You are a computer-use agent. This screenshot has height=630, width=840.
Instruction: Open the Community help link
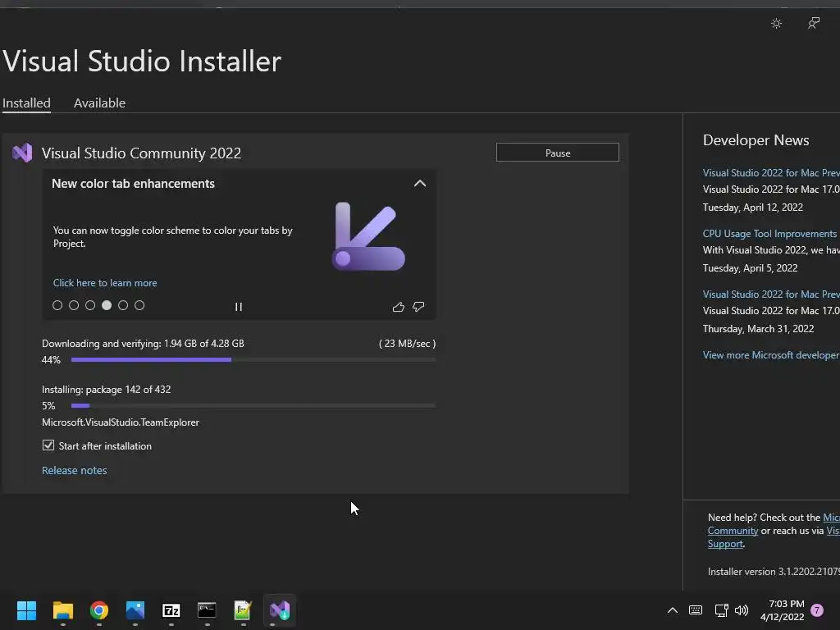(733, 531)
